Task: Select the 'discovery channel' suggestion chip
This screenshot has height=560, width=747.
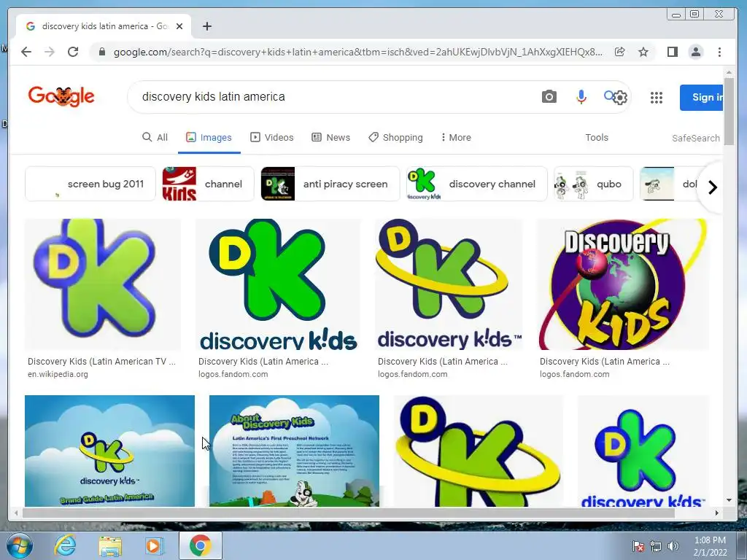Action: 477,184
